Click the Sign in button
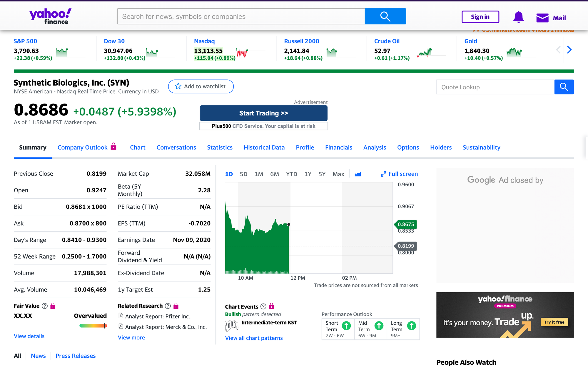 pyautogui.click(x=480, y=17)
